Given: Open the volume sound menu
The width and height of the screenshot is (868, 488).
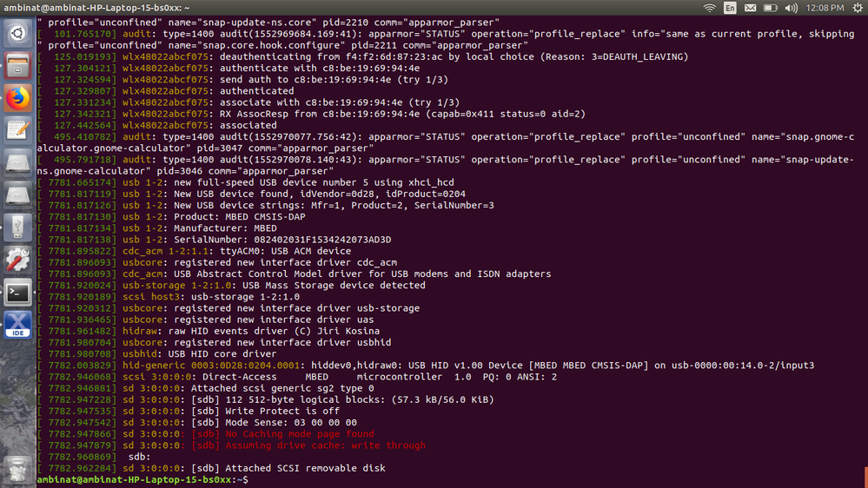Looking at the screenshot, I should (x=792, y=8).
